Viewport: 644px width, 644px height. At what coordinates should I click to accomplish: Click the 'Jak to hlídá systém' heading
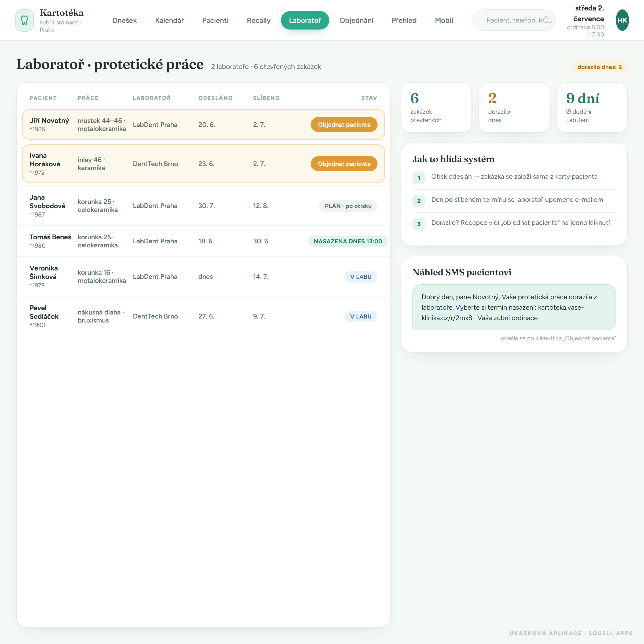coord(453,159)
